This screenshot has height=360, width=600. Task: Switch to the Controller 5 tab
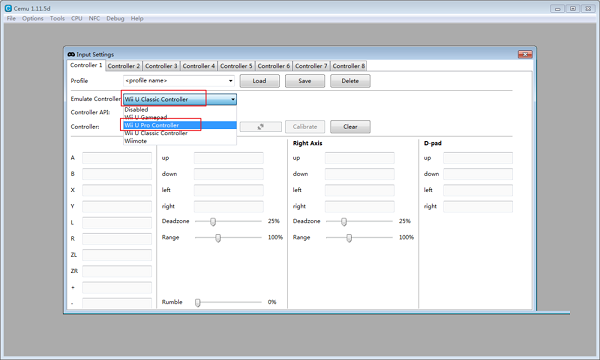pyautogui.click(x=236, y=66)
